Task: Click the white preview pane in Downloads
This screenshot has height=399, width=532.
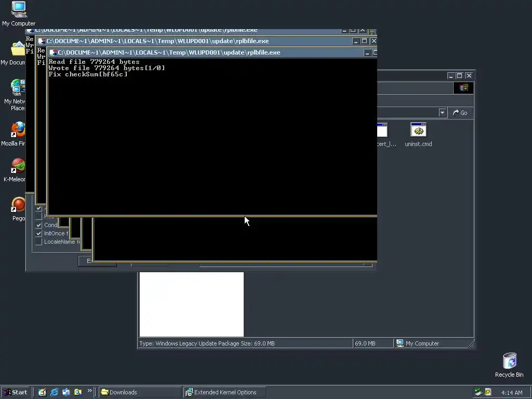Action: click(x=192, y=304)
